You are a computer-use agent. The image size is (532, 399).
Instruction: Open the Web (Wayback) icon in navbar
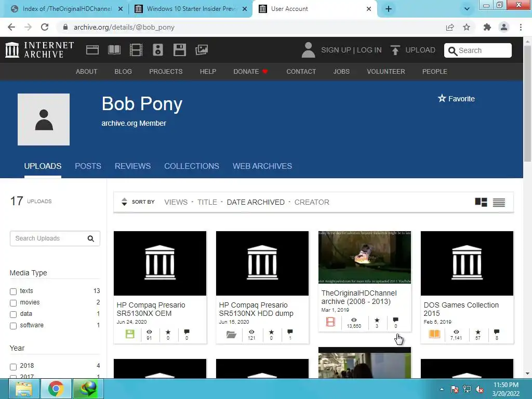click(x=92, y=50)
